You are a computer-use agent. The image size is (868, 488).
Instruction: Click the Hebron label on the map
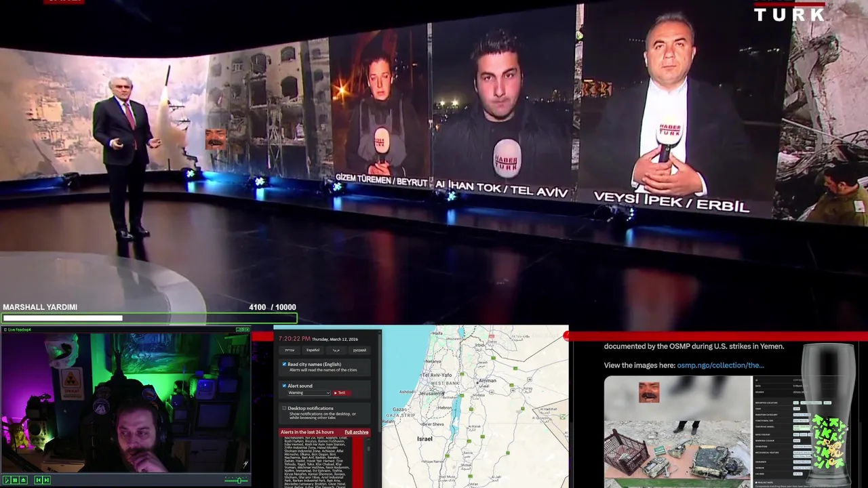tap(445, 407)
